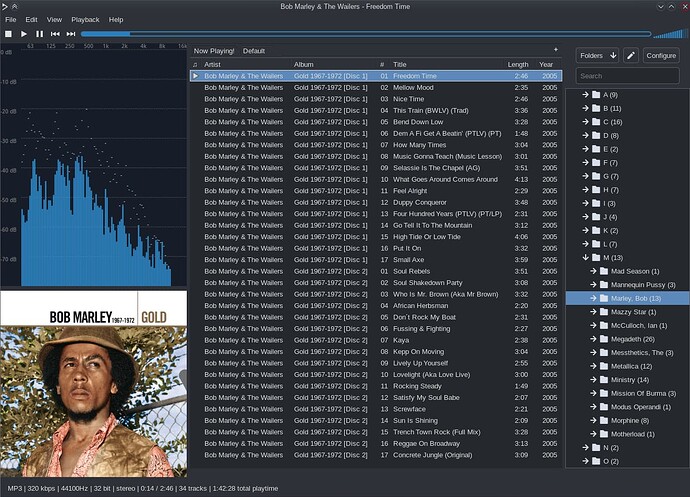The width and height of the screenshot is (690, 497).
Task: Select the Megadeth (26) folder
Action: point(632,339)
